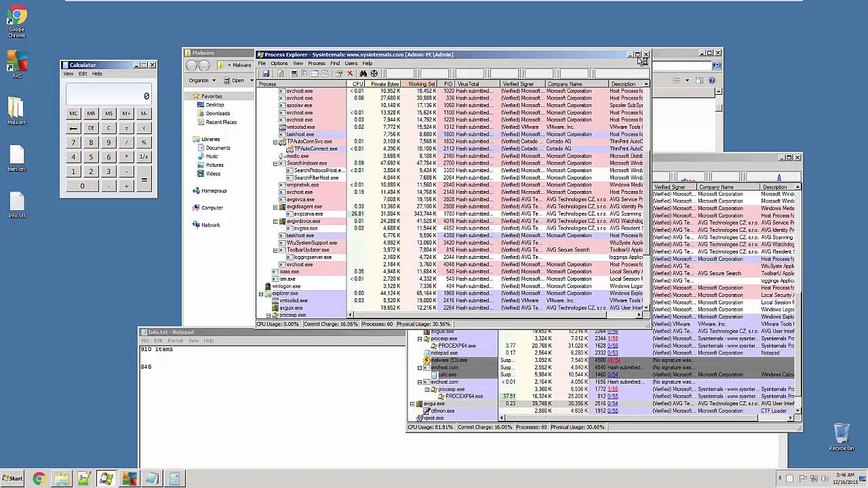This screenshot has width=868, height=488.
Task: Click the System Information toolbar icon
Action: [x=294, y=73]
